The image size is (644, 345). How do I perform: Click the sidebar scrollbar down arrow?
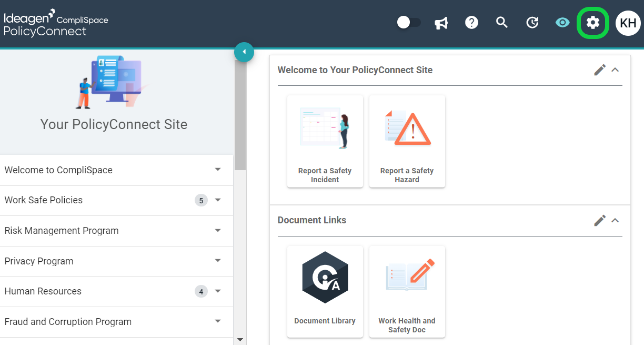coord(240,340)
